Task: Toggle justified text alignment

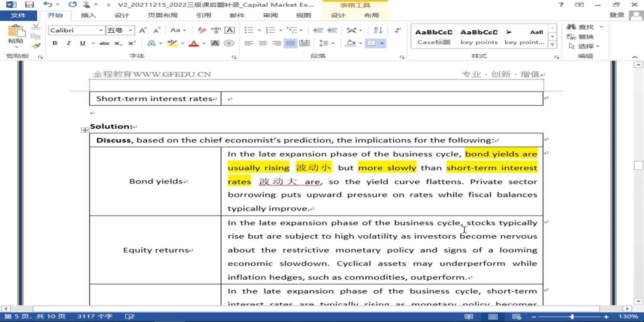Action: pos(290,43)
